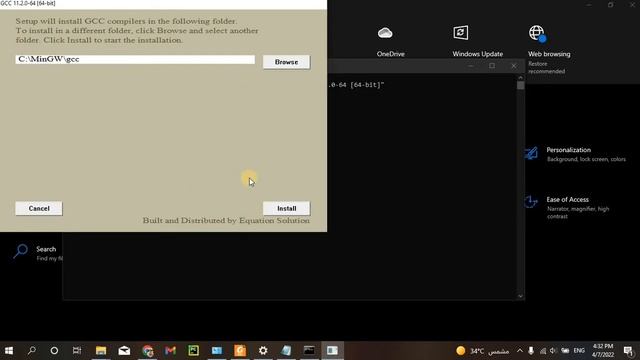The image size is (640, 360).
Task: Open OneDrive in Settings window
Action: 390,42
